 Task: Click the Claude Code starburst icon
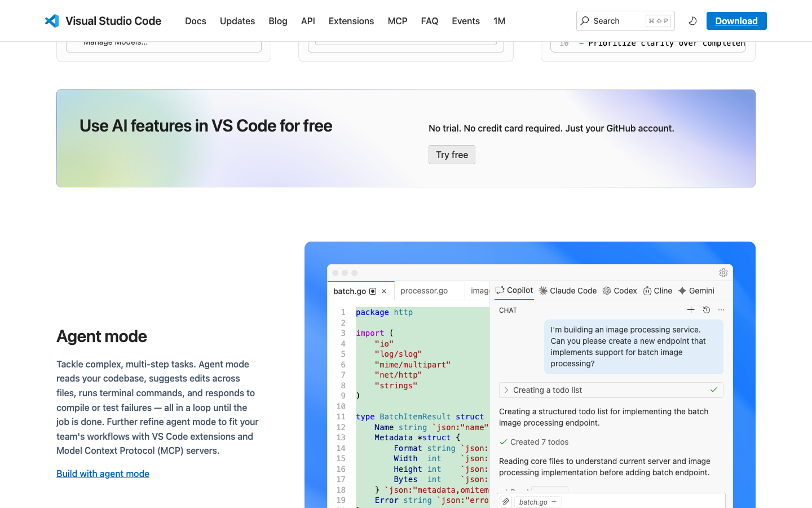543,291
